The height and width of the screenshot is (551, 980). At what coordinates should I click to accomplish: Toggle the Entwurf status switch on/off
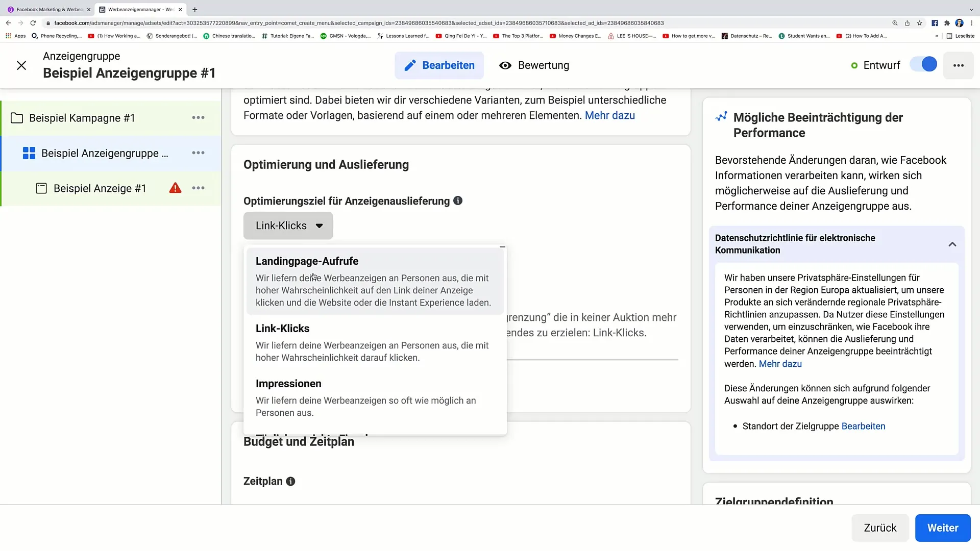coord(927,65)
